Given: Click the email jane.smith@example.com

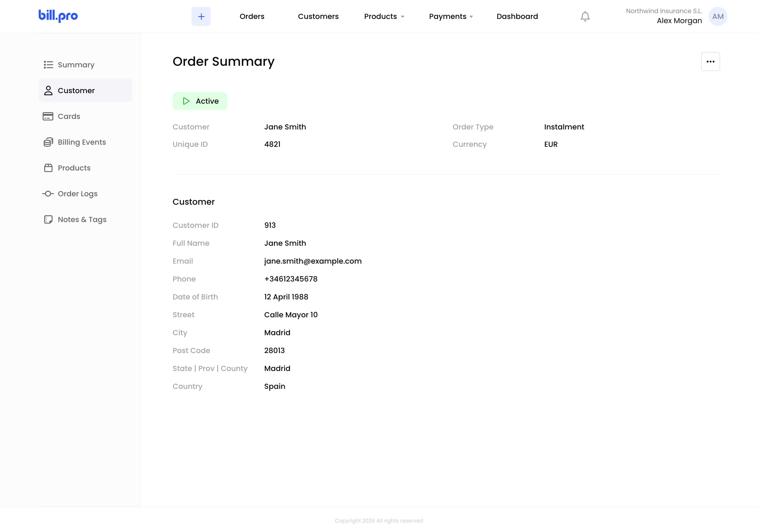Looking at the screenshot, I should click(313, 261).
